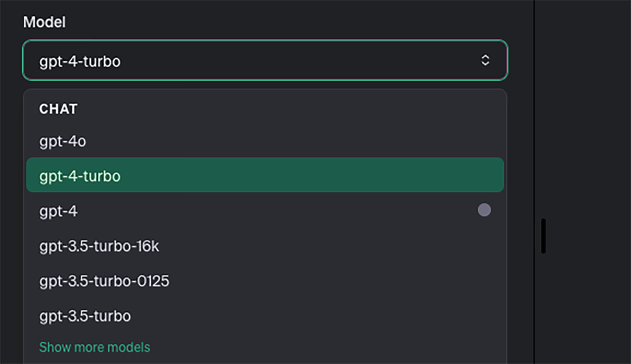Click the vertical divider beside the Model panel
The image size is (631, 364).
[x=534, y=181]
